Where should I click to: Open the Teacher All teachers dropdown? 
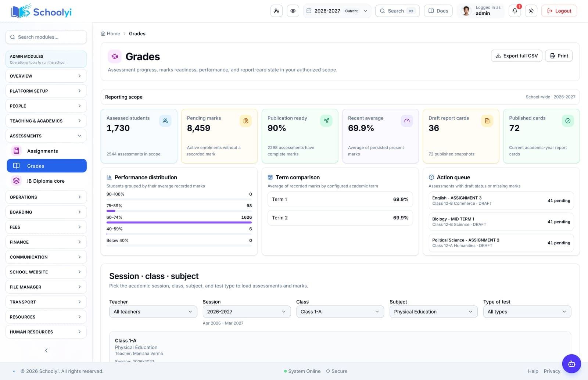pyautogui.click(x=153, y=312)
